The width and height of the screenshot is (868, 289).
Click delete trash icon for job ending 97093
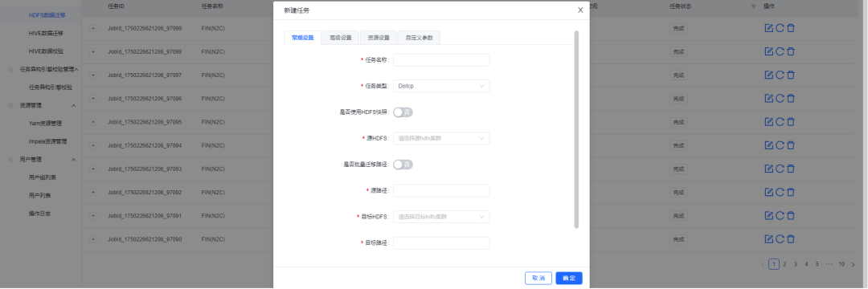tap(791, 169)
